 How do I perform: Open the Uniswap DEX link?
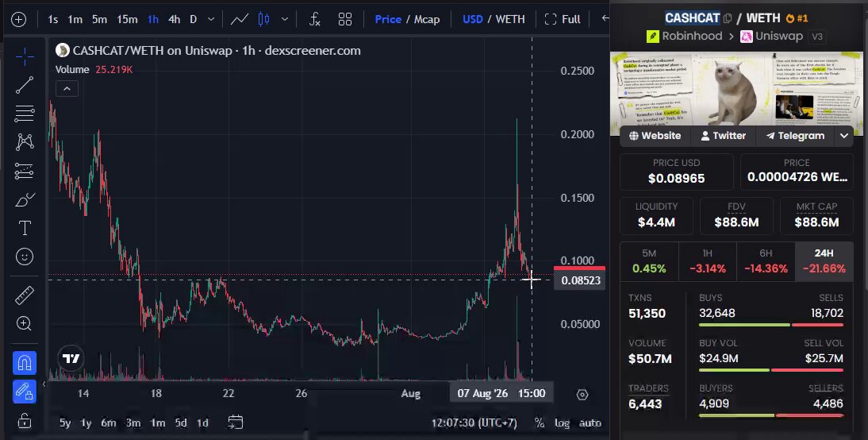772,36
